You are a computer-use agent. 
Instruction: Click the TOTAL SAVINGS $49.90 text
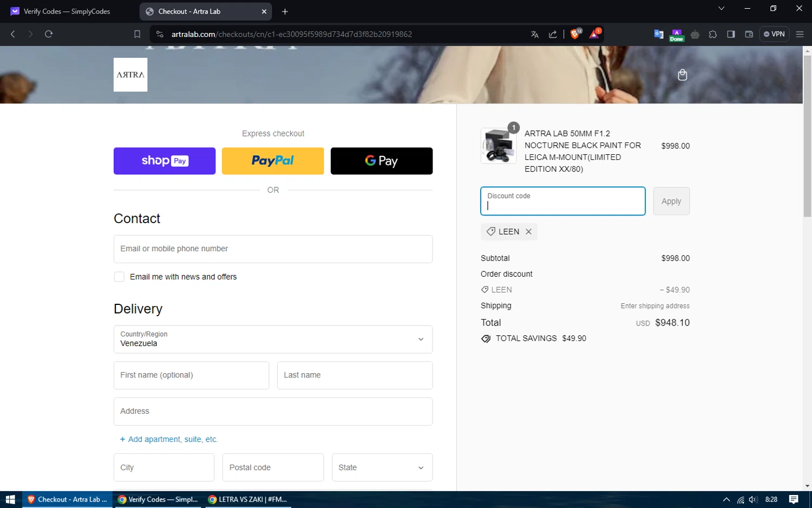coord(541,338)
